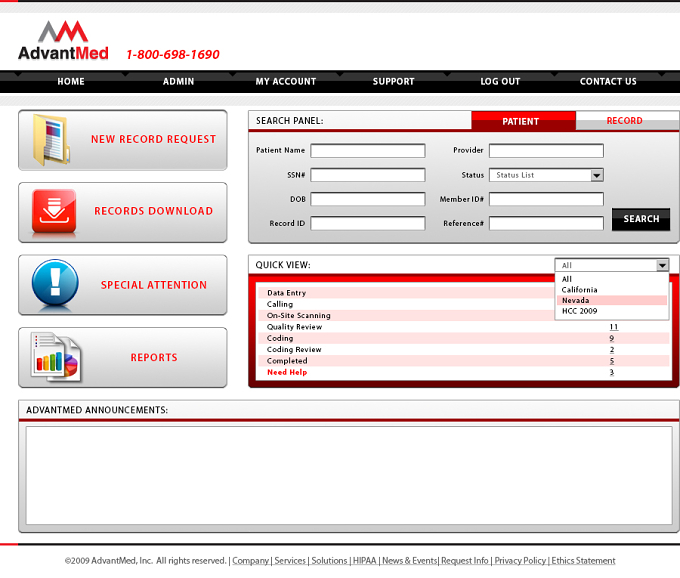Open the HIPAA footer link
This screenshot has width=680, height=578.
[364, 561]
